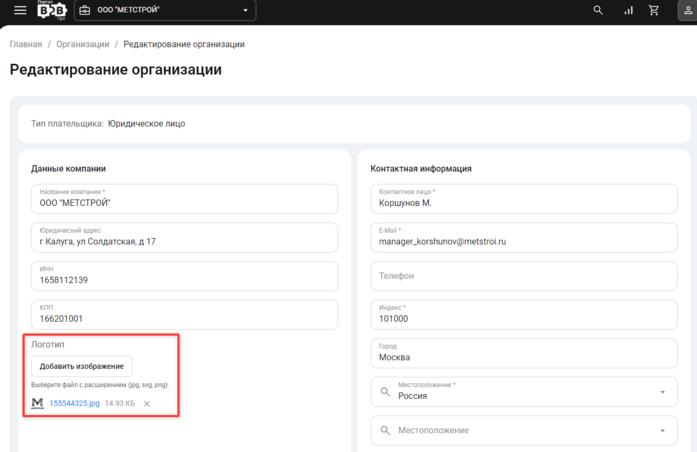Viewport: 697px width, 452px height.
Task: Click the Контактная информация section heading
Action: [x=421, y=168]
